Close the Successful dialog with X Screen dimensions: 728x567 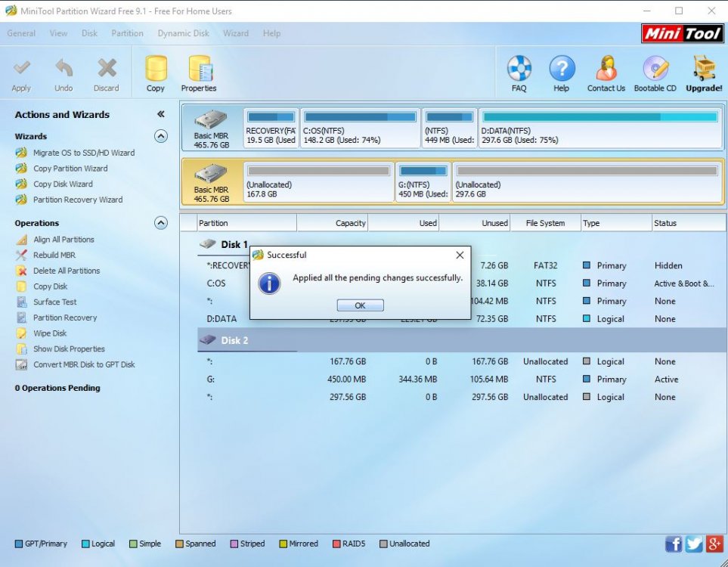460,255
